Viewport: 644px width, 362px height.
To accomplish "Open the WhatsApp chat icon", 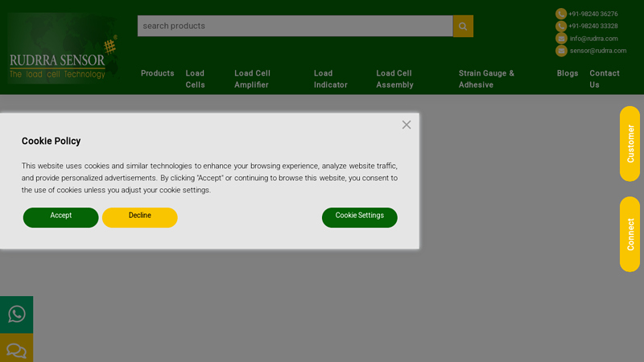I will [x=16, y=315].
